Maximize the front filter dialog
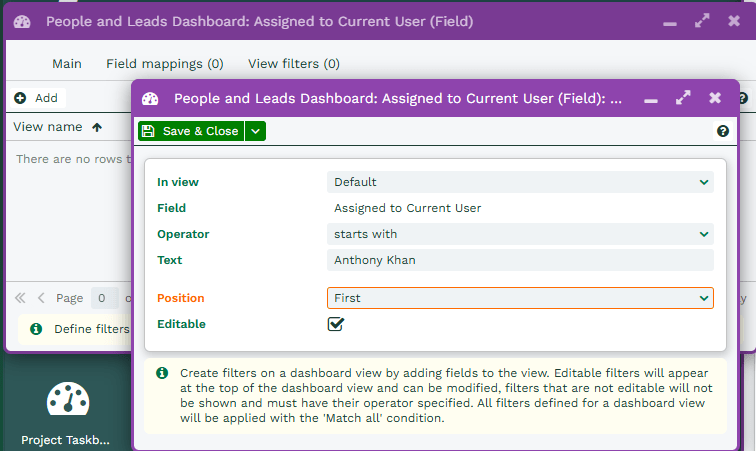Screen dimensions: 756x451 (x=683, y=98)
